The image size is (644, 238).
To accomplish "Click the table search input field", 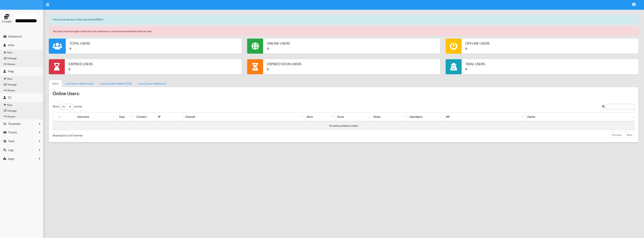I will coord(620,107).
